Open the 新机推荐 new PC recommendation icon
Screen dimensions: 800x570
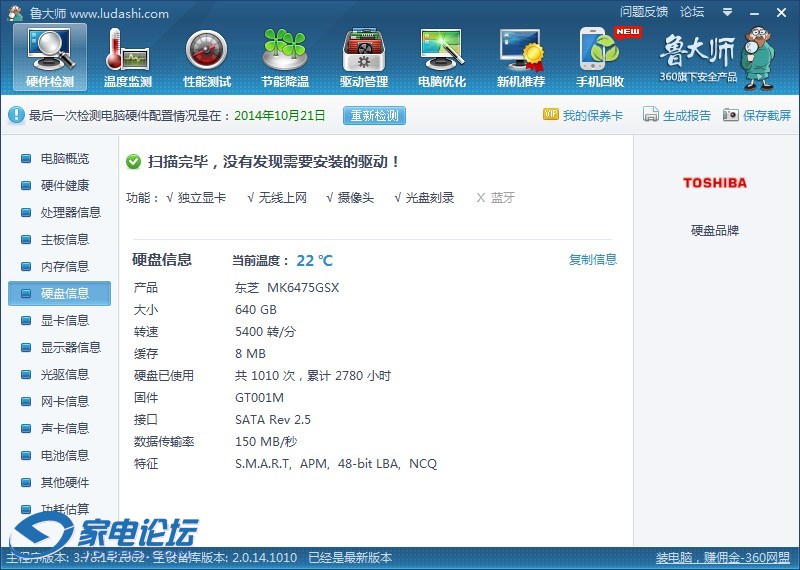(521, 55)
